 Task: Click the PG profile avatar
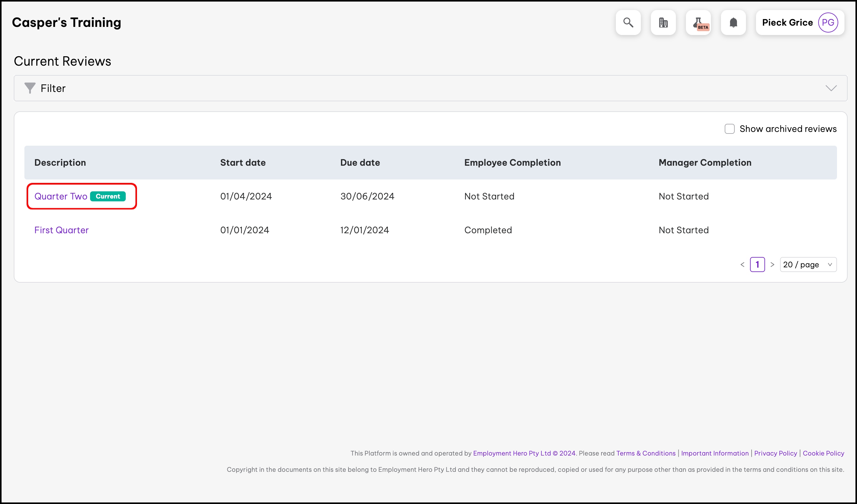point(827,23)
